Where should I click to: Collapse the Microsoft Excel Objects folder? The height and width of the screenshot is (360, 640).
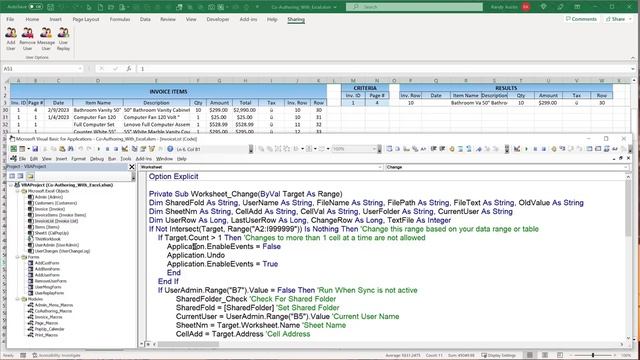tap(18, 191)
